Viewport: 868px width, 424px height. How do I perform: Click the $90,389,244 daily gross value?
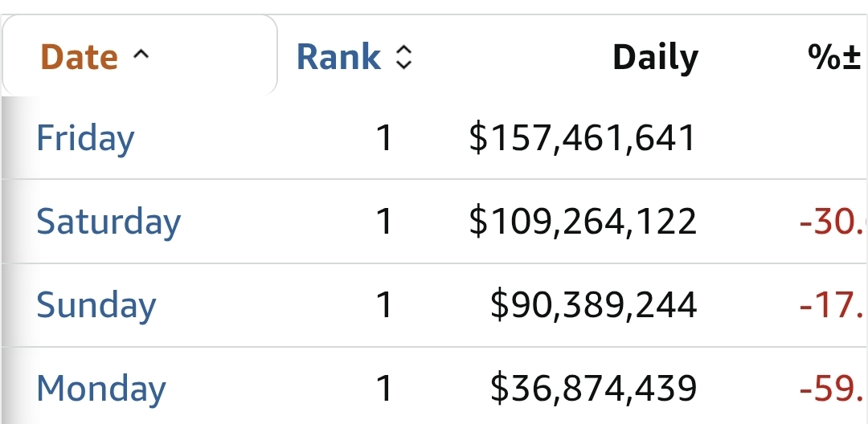point(593,306)
